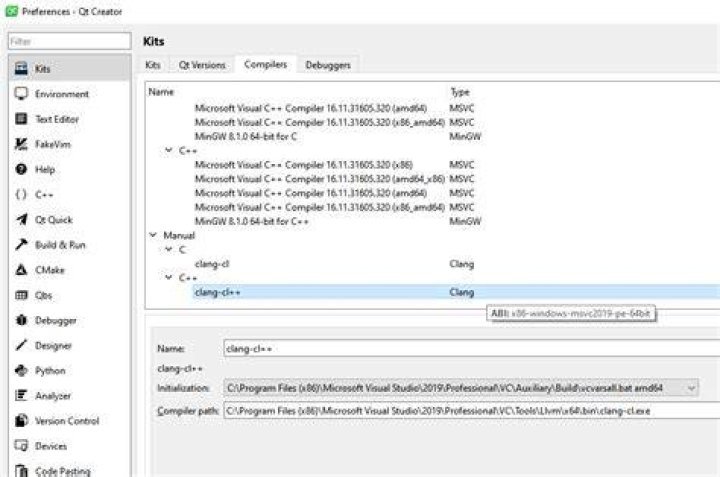Click the preferences Filter search field
Viewport: 720px width, 477px height.
coord(69,41)
